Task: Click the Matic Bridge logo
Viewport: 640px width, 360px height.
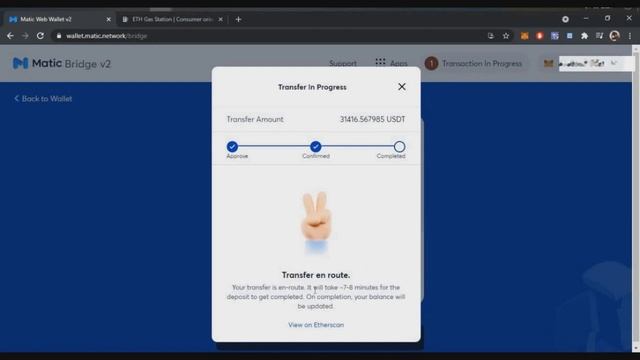Action: 62,63
